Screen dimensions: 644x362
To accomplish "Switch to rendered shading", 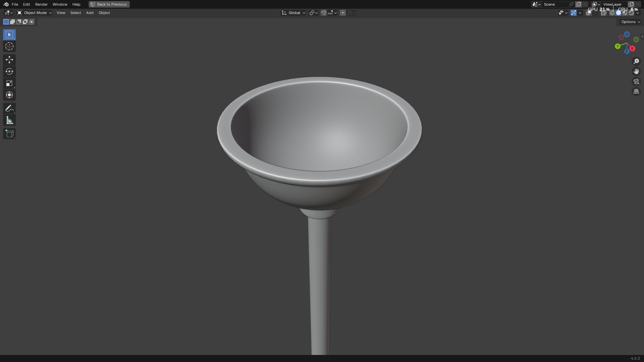I will pos(631,13).
